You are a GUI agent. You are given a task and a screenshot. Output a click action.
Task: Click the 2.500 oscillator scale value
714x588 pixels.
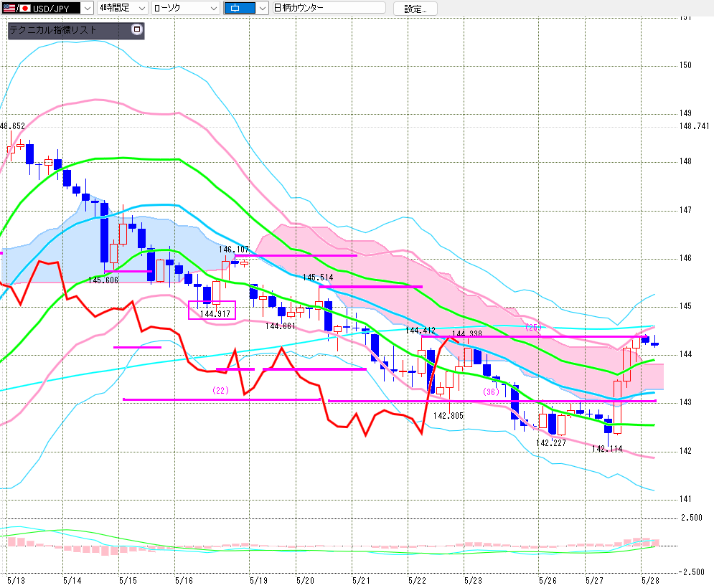tap(692, 518)
